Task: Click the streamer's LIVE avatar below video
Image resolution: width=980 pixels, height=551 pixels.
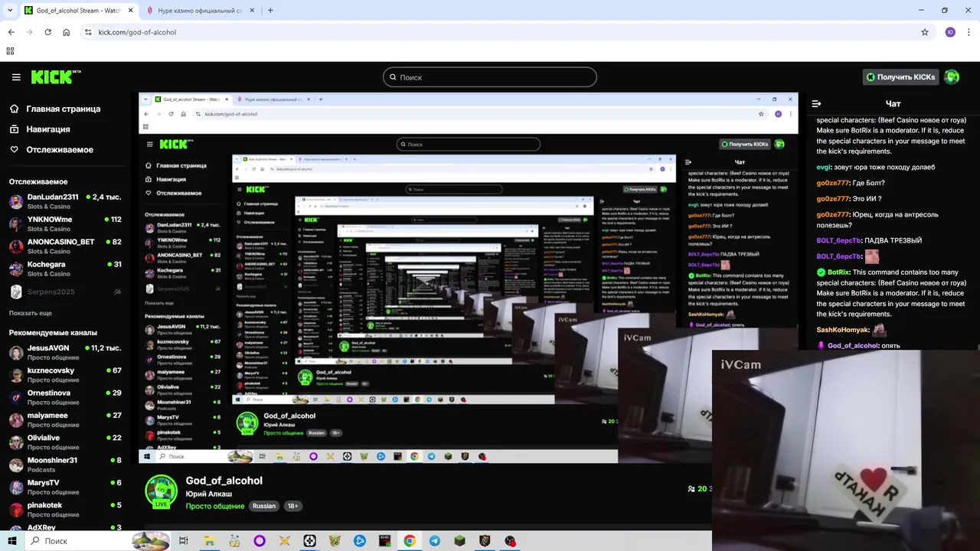Action: pos(162,492)
